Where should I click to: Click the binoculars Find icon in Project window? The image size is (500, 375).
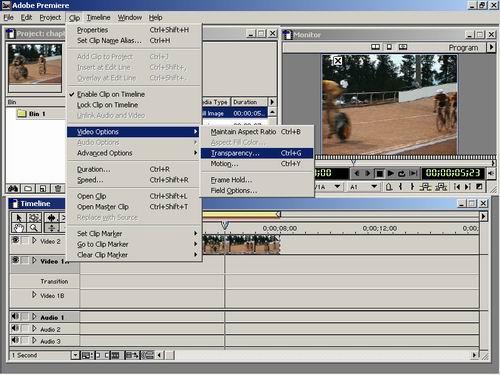[13, 189]
